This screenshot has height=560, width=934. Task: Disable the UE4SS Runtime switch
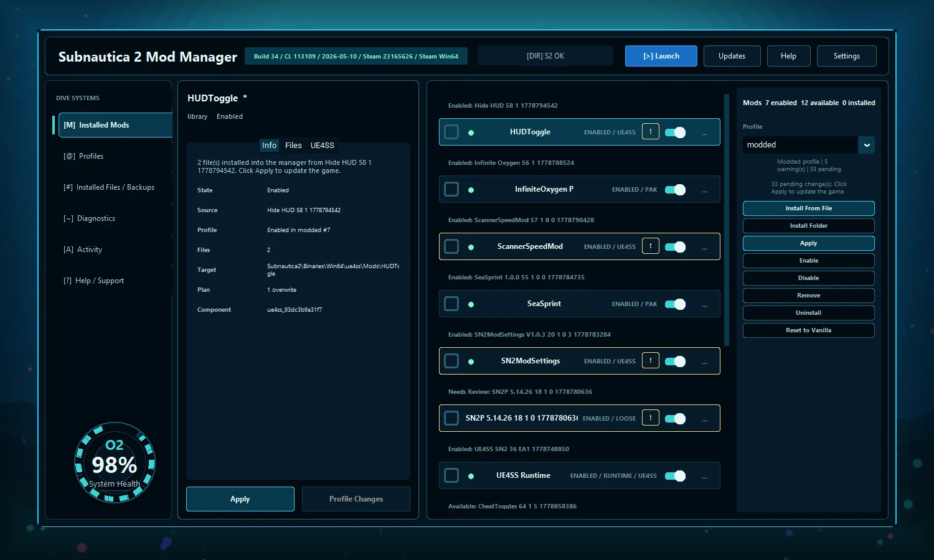[675, 476]
